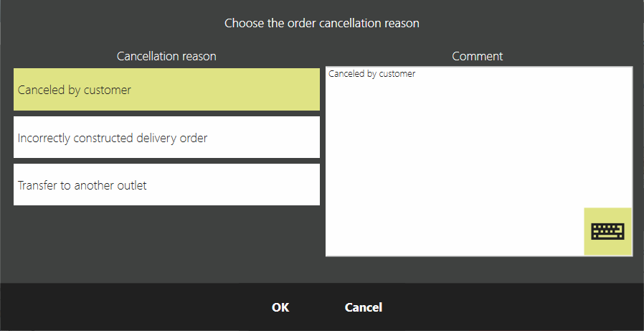
Task: Select the second cancellation reason row
Action: point(166,137)
